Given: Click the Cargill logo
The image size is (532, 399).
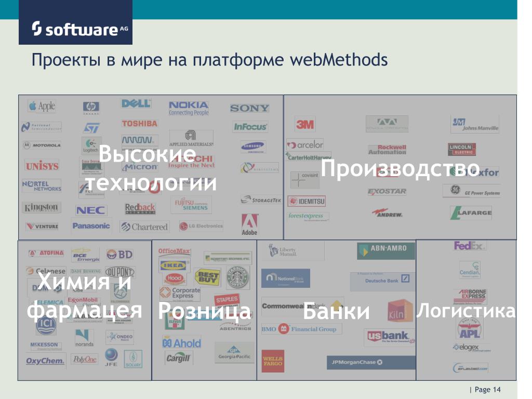Looking at the screenshot, I should click(179, 358).
